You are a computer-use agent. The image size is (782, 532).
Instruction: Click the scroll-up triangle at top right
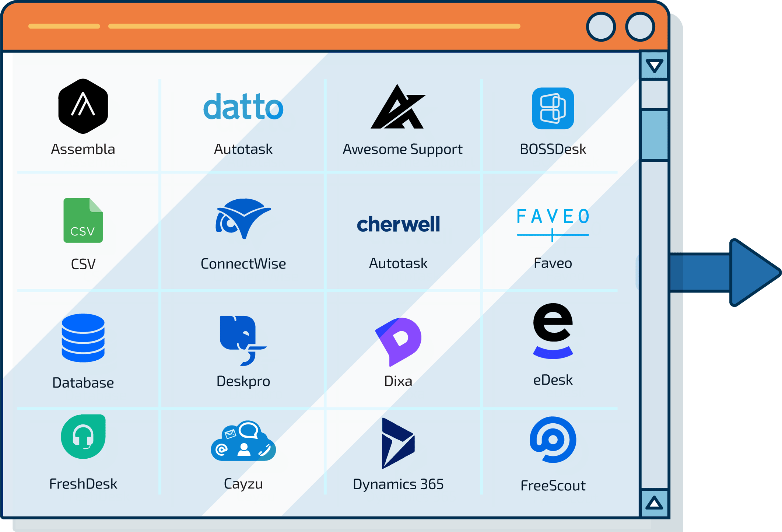(655, 66)
